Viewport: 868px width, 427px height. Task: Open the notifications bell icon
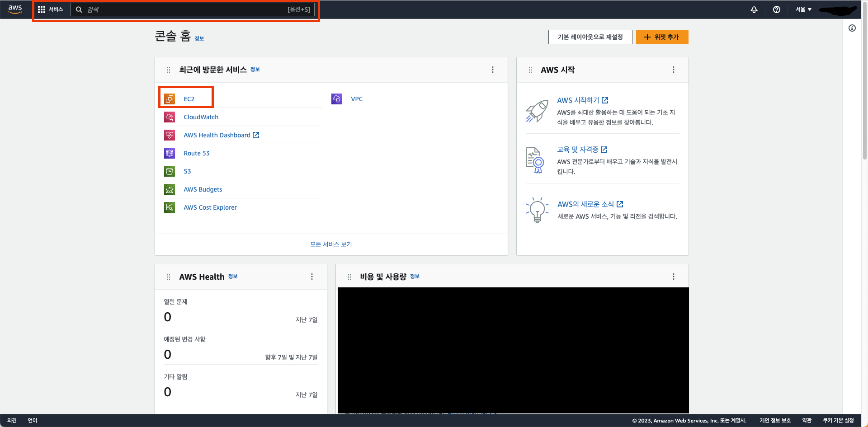[754, 9]
